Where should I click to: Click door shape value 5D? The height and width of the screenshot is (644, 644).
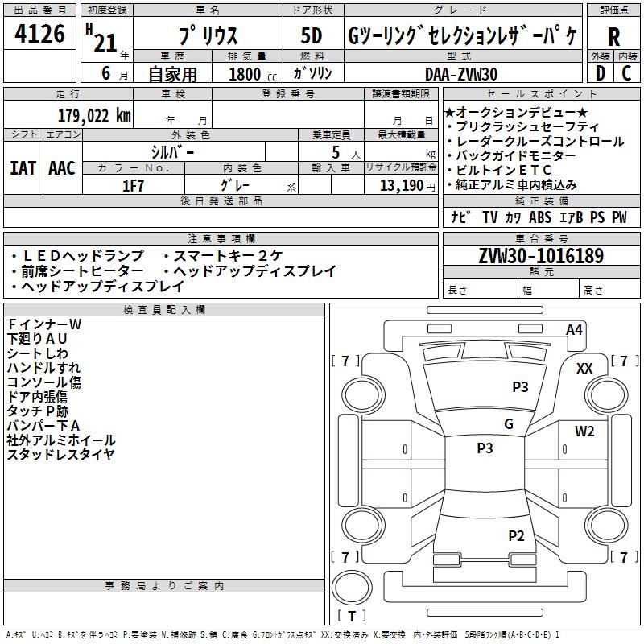(312, 35)
